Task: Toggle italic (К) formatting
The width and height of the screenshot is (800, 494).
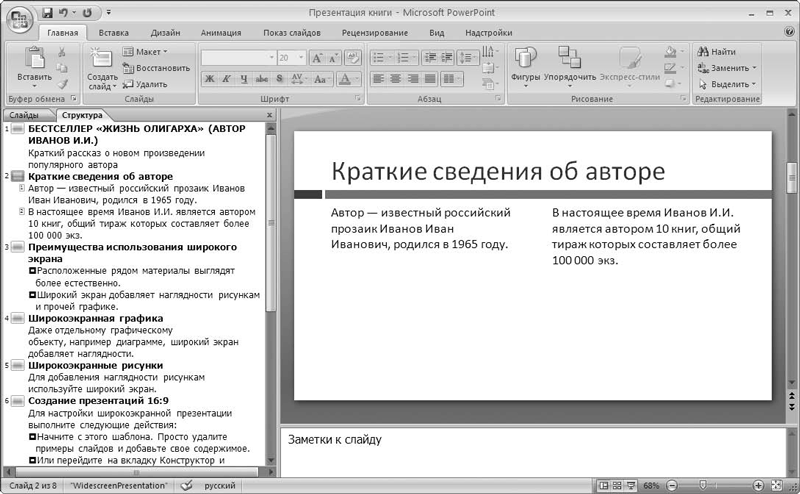Action: click(228, 78)
